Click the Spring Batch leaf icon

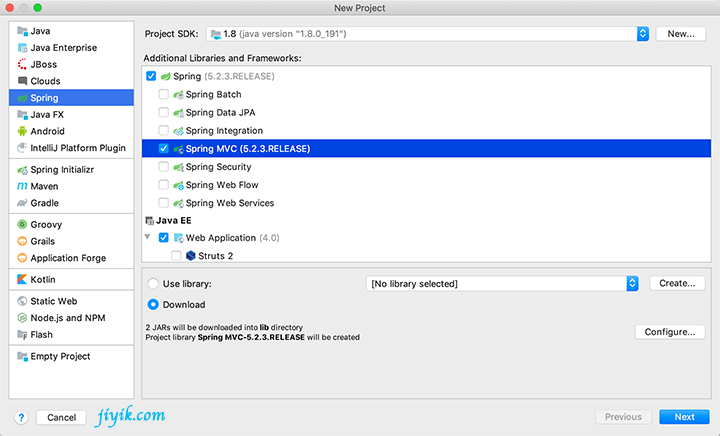tap(178, 95)
